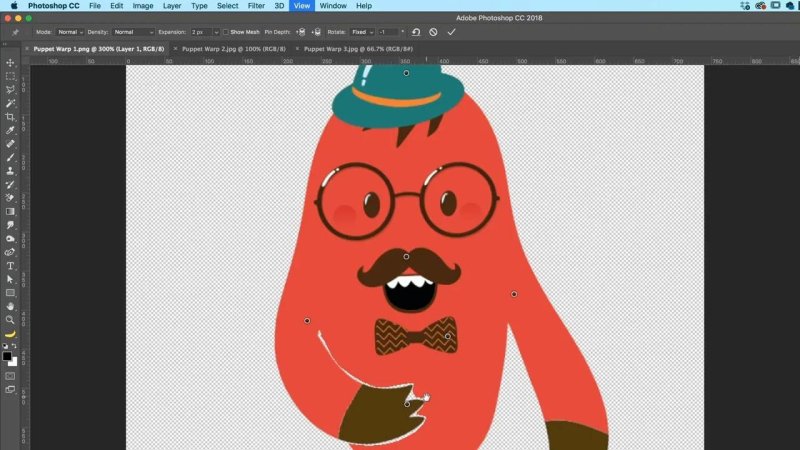Screen dimensions: 800x450
Task: Open the Filter menu
Action: [x=256, y=6]
